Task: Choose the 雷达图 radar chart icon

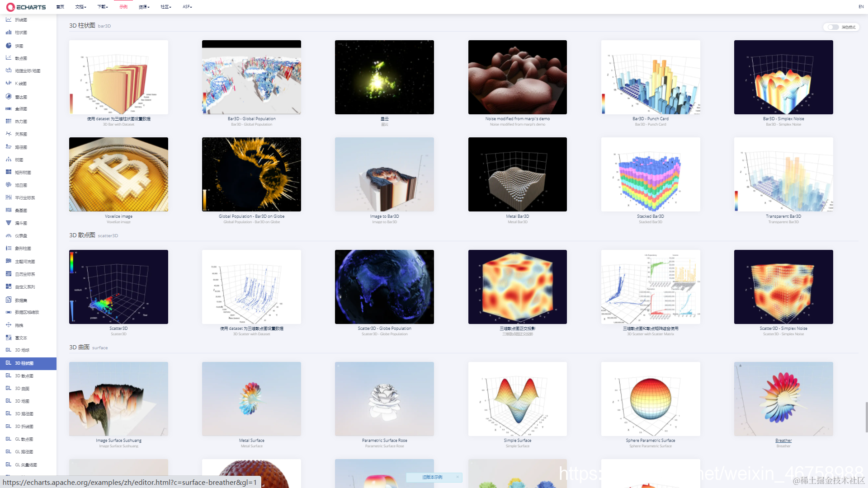Action: [x=9, y=97]
